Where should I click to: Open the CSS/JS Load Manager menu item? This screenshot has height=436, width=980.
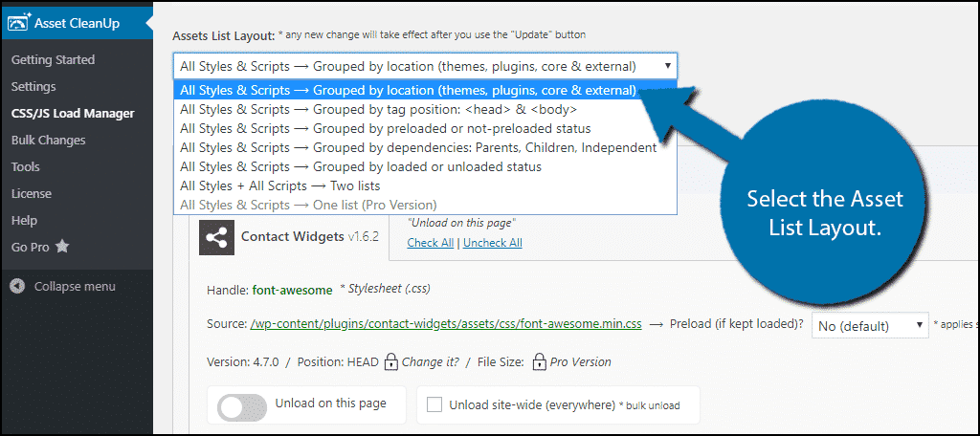pyautogui.click(x=73, y=114)
